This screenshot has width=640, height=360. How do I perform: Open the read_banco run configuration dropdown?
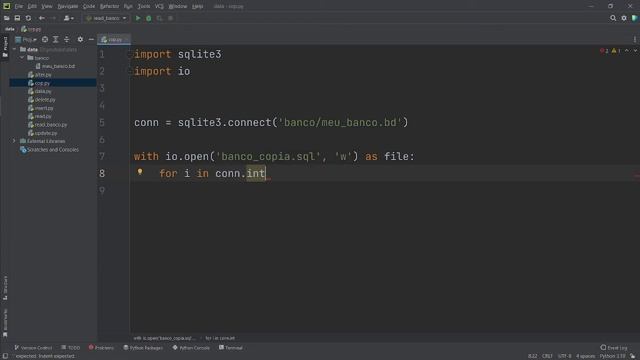point(106,18)
